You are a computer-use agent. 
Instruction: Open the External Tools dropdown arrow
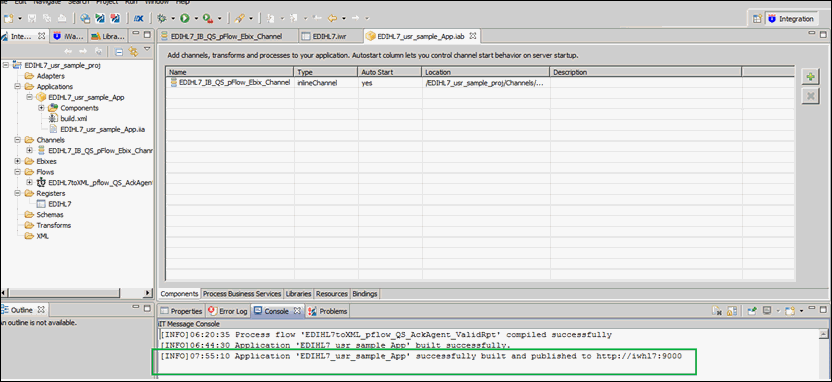[x=220, y=19]
